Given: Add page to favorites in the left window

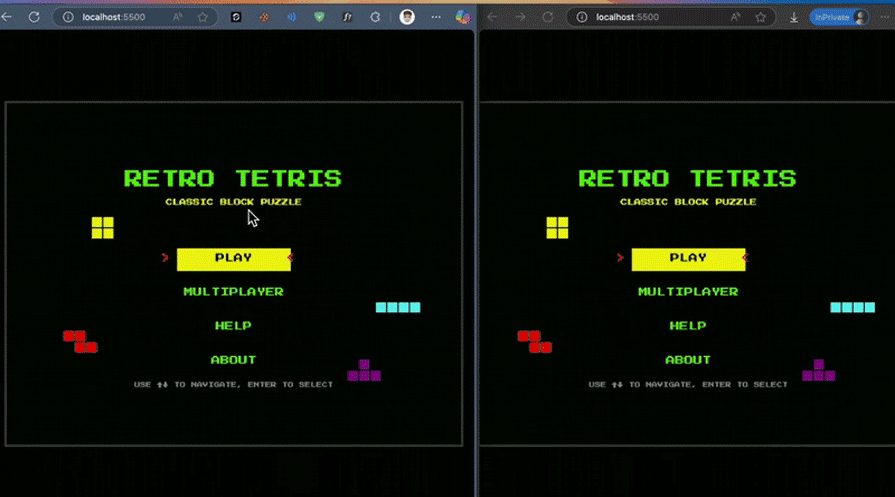Looking at the screenshot, I should 203,17.
